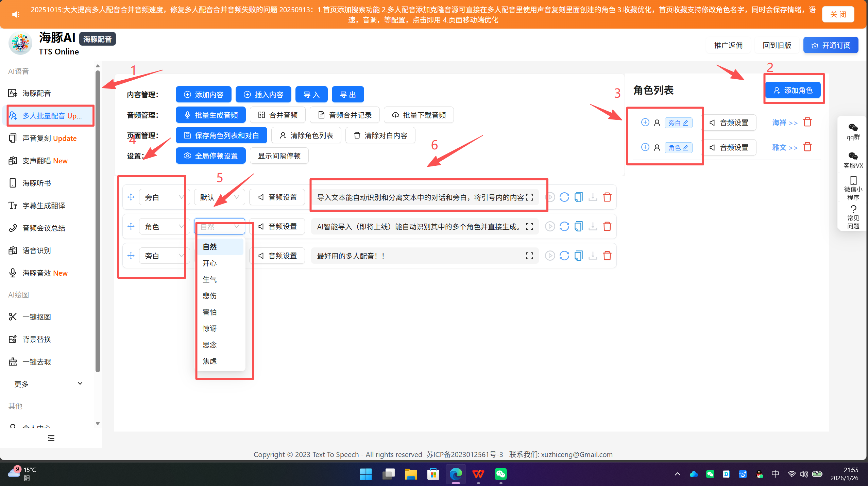Screen dimensions: 868x486
Task: Click plus icon next to 旁白 role
Action: click(x=645, y=122)
